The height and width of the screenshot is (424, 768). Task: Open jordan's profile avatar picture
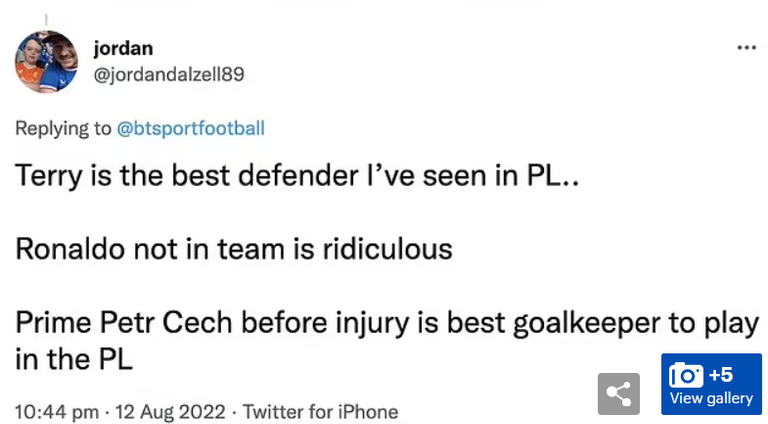click(47, 61)
